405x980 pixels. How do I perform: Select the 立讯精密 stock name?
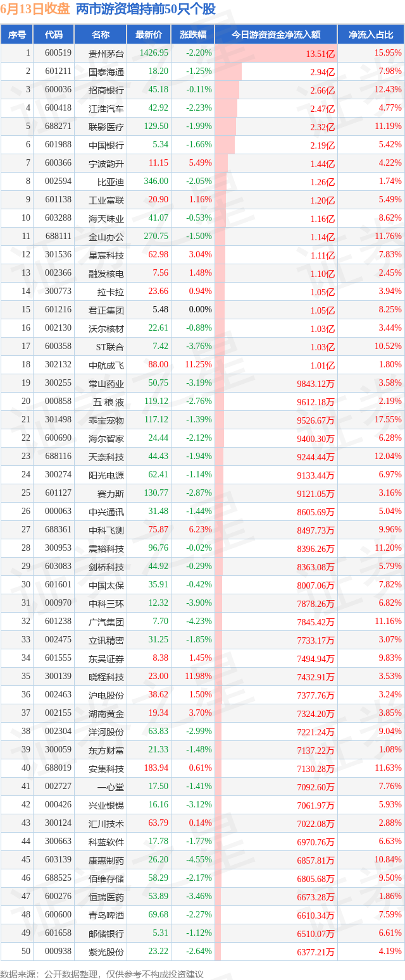[x=106, y=640]
